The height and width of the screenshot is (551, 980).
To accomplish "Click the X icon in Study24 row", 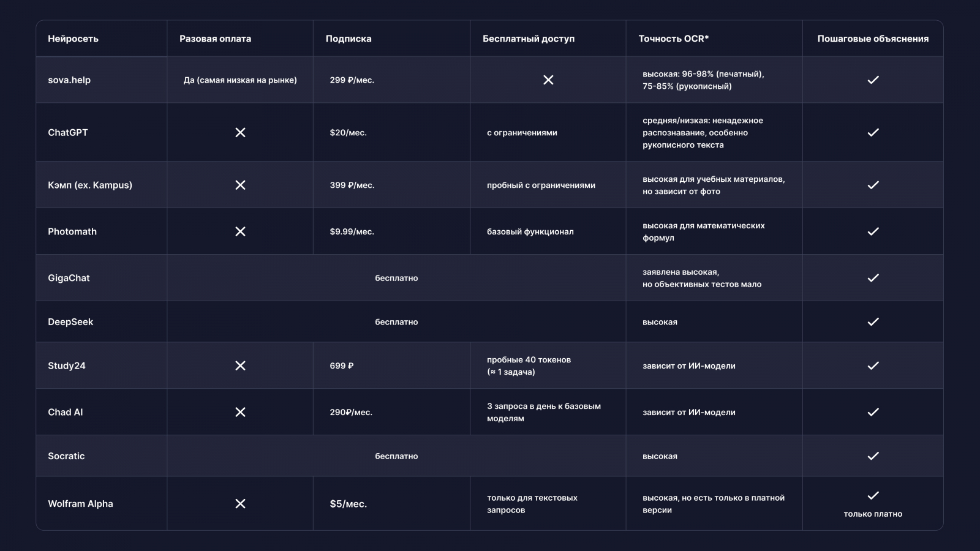I will (x=240, y=365).
